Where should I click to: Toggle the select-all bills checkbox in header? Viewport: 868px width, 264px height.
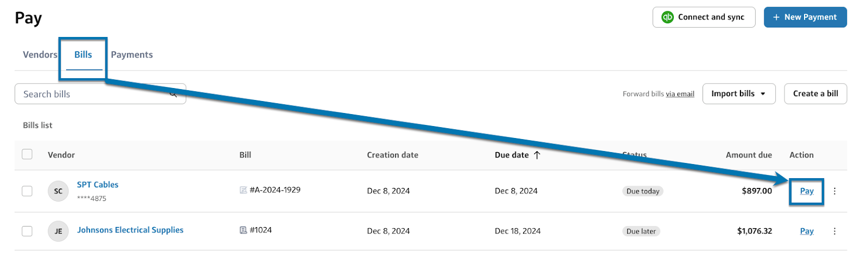click(27, 154)
